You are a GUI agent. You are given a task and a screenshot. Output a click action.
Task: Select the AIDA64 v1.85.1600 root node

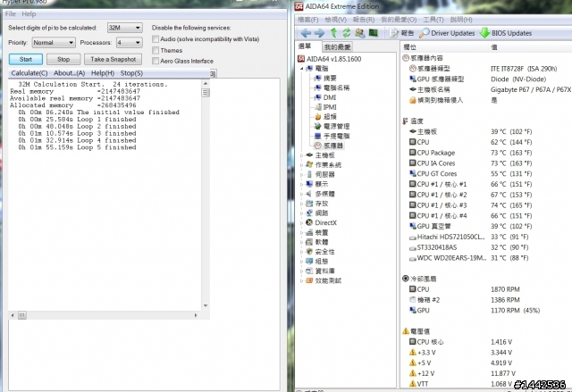pyautogui.click(x=330, y=59)
